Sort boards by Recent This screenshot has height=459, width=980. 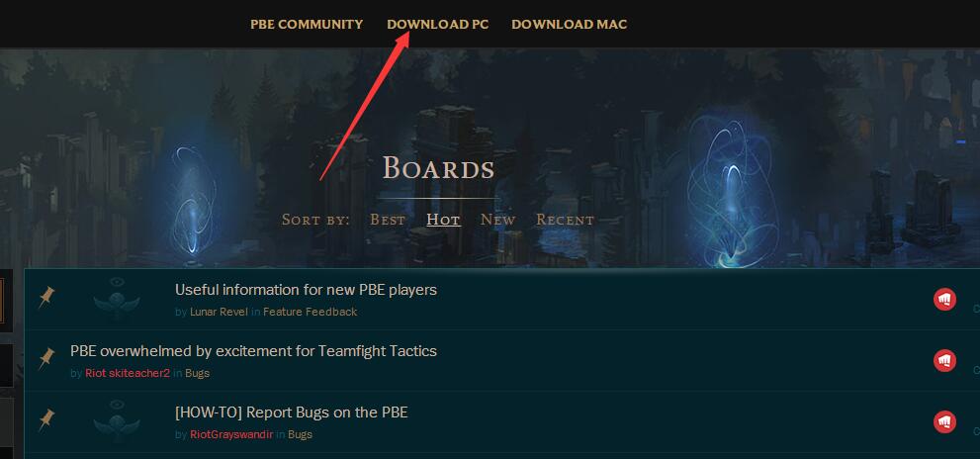565,220
